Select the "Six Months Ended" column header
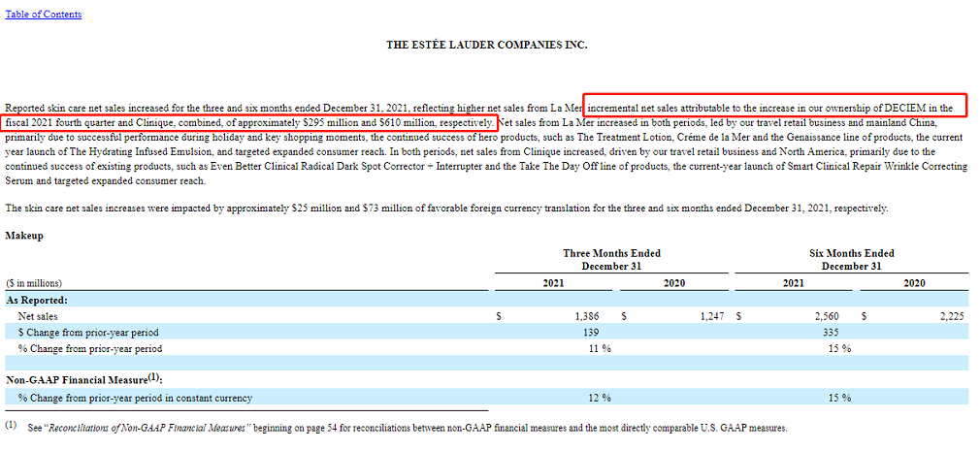This screenshot has height=450, width=980. [x=851, y=254]
